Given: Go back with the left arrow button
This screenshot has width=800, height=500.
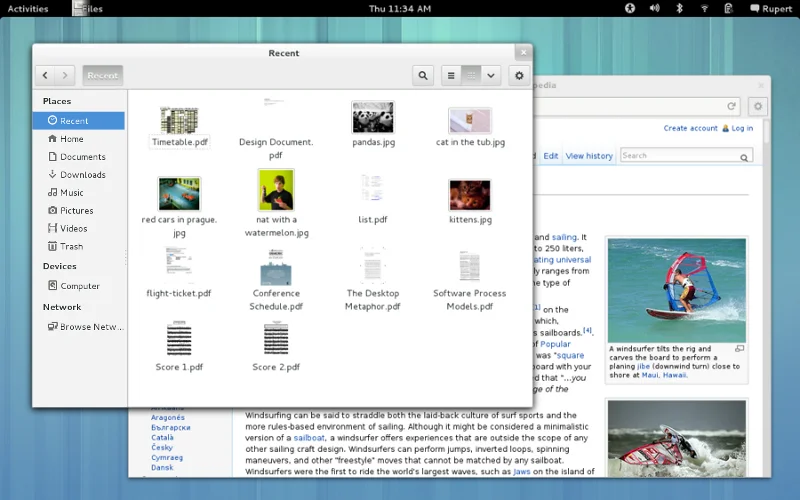Looking at the screenshot, I should tap(46, 75).
